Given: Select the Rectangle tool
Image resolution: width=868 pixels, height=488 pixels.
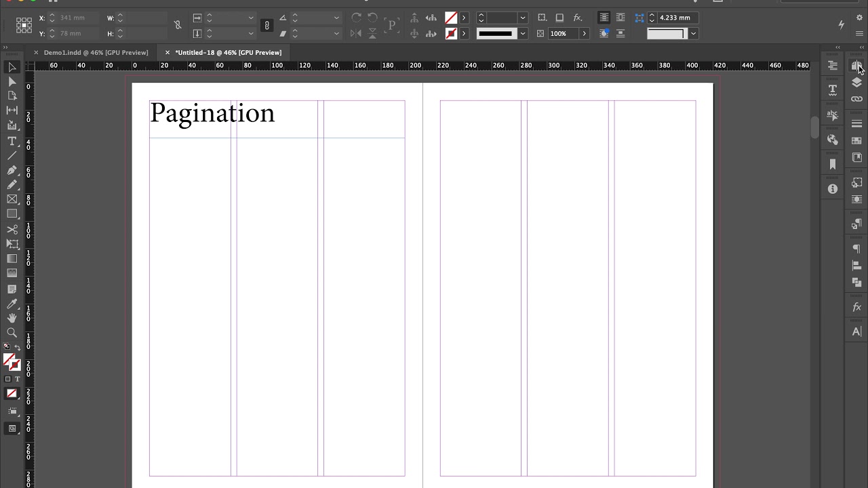Looking at the screenshot, I should 12,214.
